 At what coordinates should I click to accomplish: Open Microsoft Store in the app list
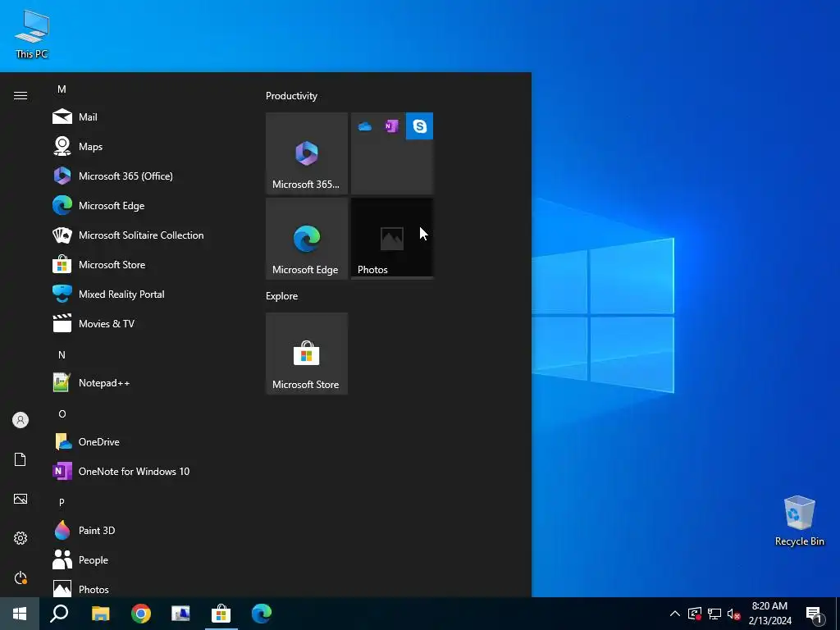pos(143,264)
